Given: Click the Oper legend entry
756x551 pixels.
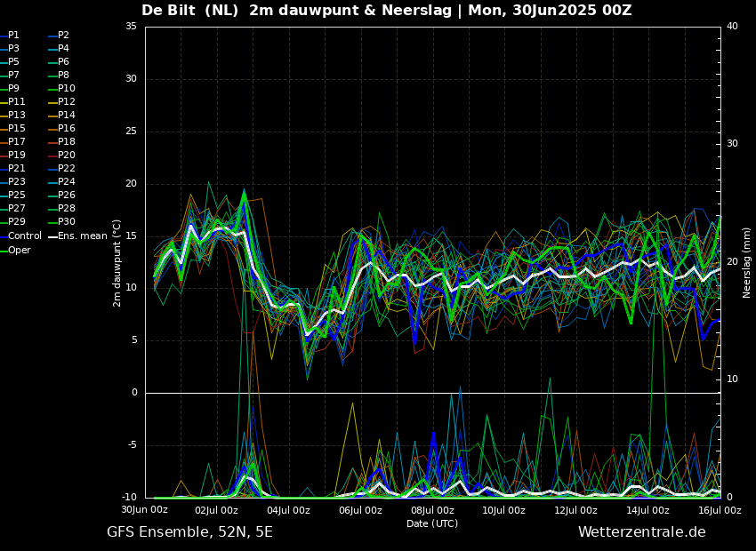Looking at the screenshot, I should pos(15,251).
